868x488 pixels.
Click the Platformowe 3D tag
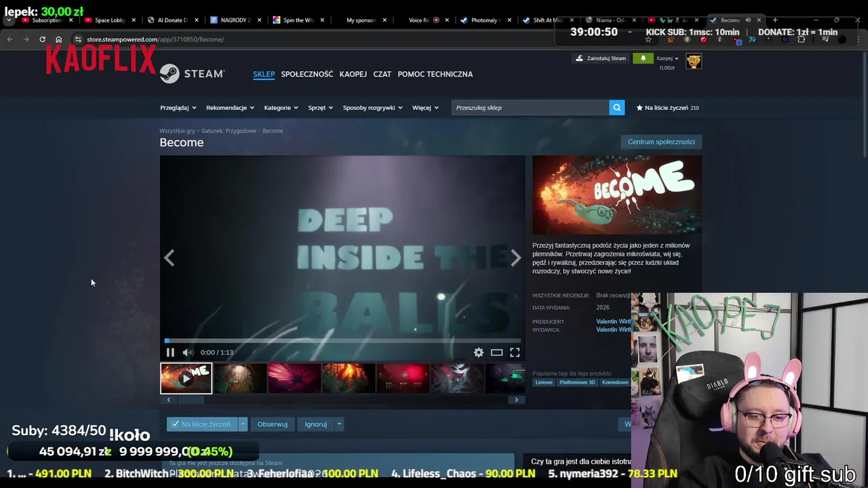click(x=577, y=382)
